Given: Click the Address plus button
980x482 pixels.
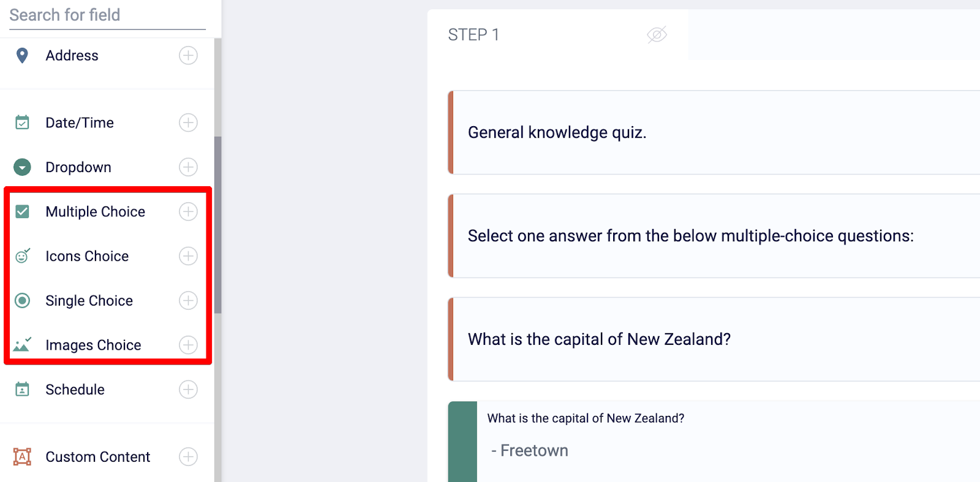Looking at the screenshot, I should coord(188,55).
